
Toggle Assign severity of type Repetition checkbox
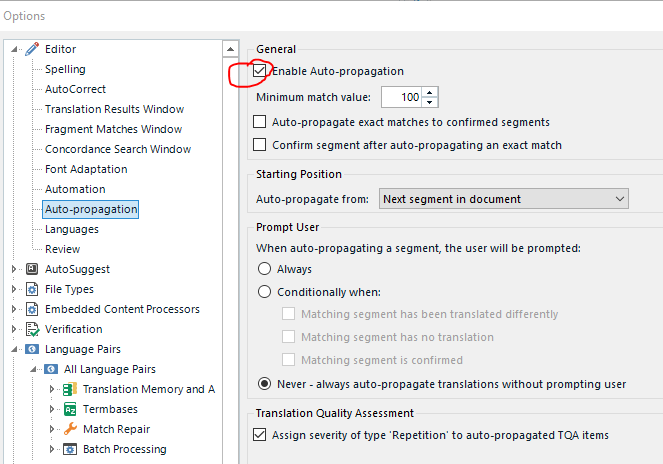tap(259, 434)
